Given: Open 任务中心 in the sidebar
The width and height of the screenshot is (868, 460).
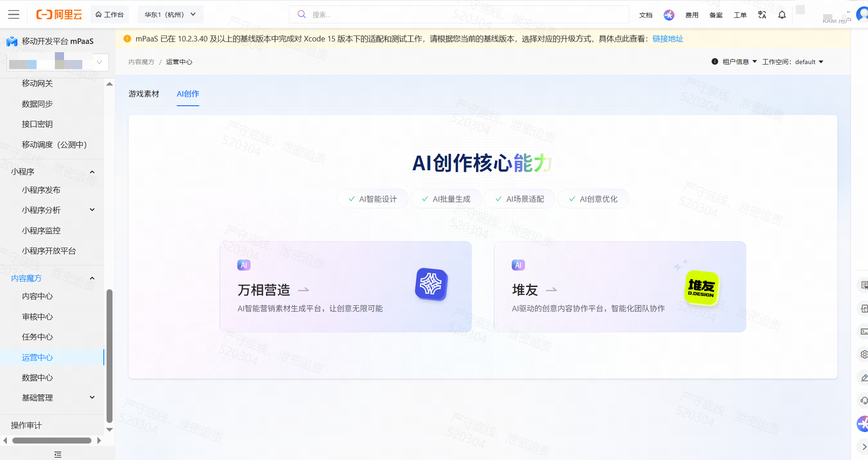Looking at the screenshot, I should (x=38, y=337).
